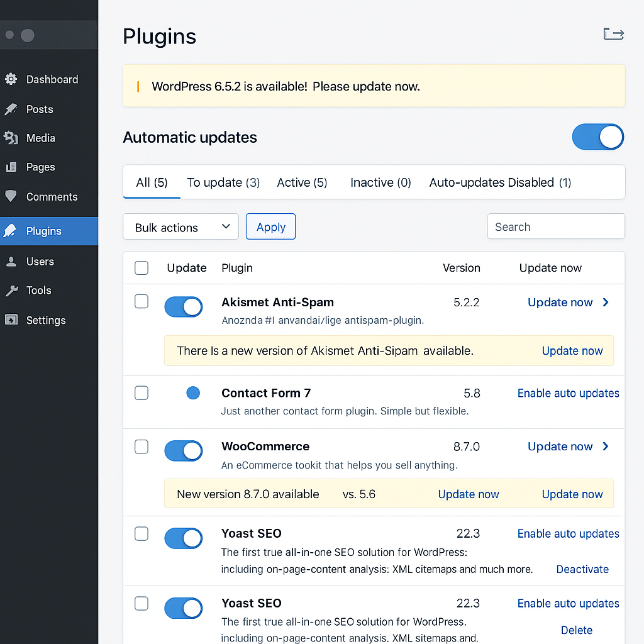Click the Akismet Anti-Spam plugin name
The image size is (644, 644).
tap(277, 303)
